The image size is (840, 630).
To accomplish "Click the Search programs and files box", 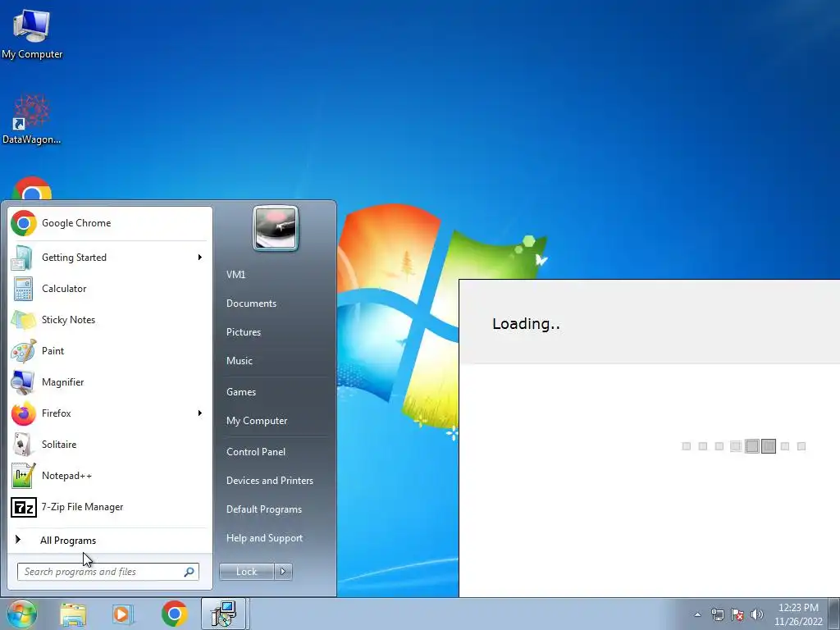I will [x=107, y=572].
